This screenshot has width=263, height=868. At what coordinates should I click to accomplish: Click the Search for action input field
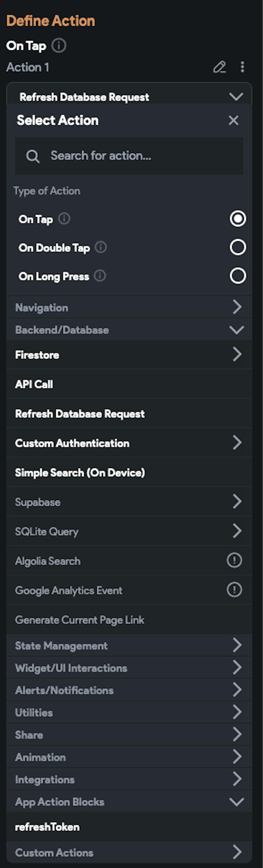pyautogui.click(x=141, y=156)
